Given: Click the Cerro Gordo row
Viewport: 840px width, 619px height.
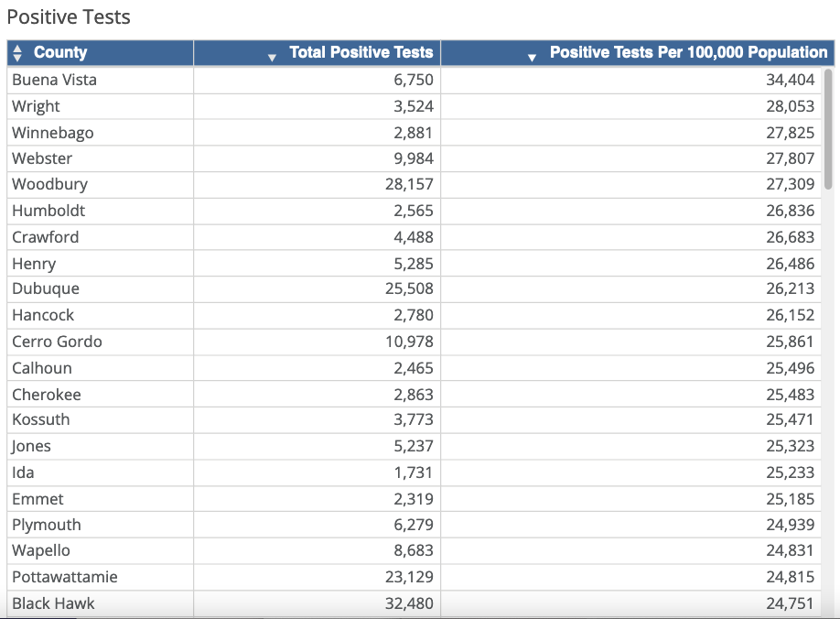Looking at the screenshot, I should 414,342.
